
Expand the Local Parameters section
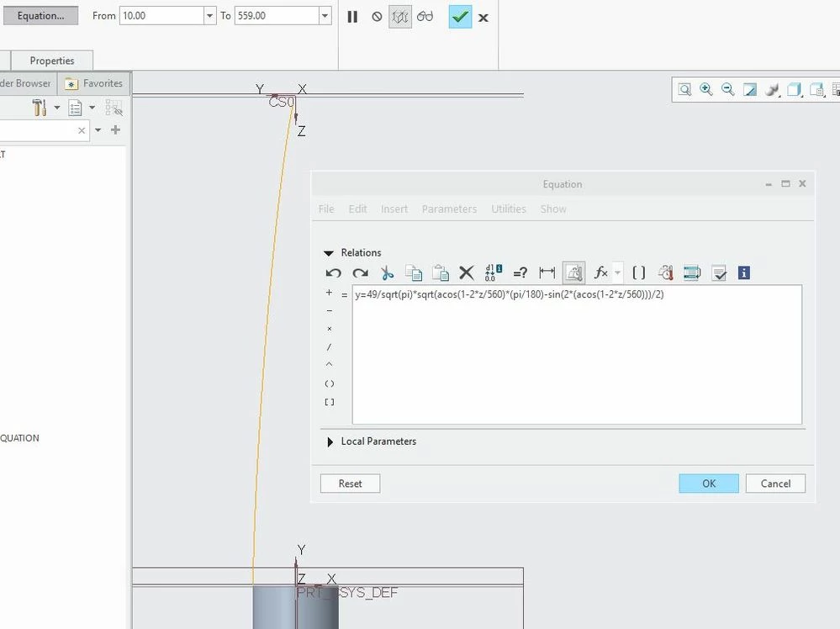point(330,441)
